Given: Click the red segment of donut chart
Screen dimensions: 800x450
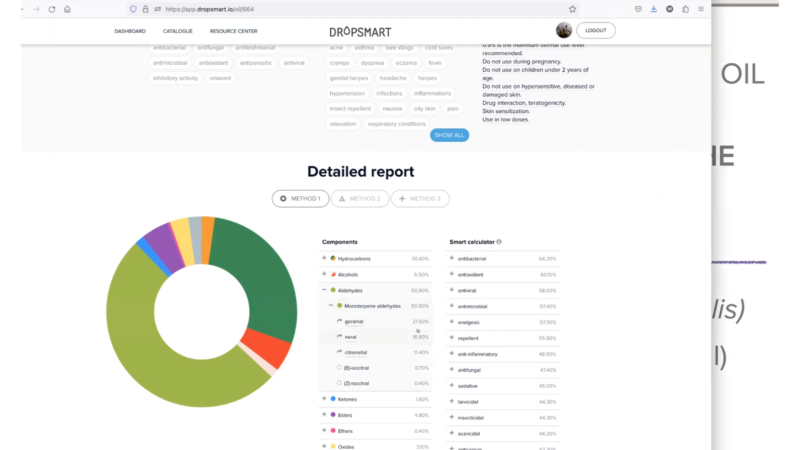Looking at the screenshot, I should click(x=266, y=349).
